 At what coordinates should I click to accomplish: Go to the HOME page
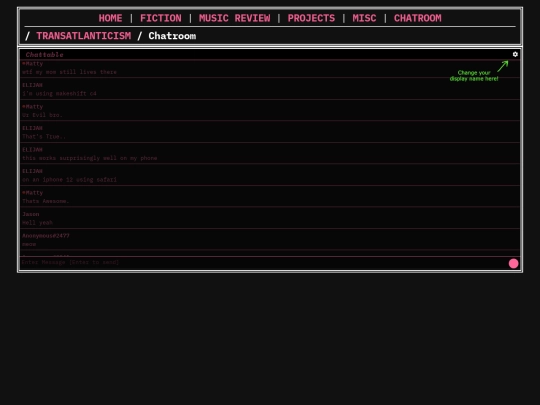point(110,18)
